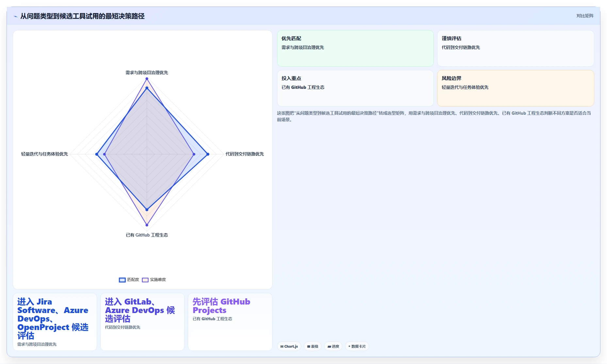The width and height of the screenshot is (607, 364).
Task: Select the Chart.js tag
Action: [289, 346]
